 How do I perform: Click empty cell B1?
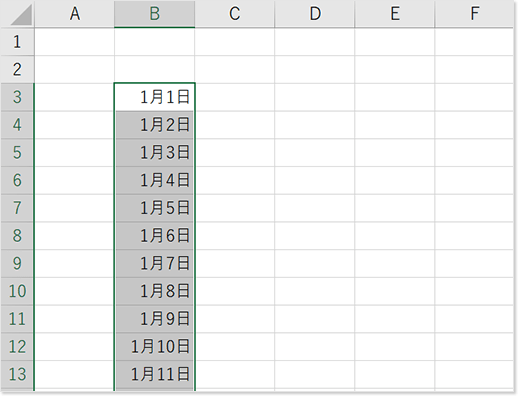coord(154,42)
